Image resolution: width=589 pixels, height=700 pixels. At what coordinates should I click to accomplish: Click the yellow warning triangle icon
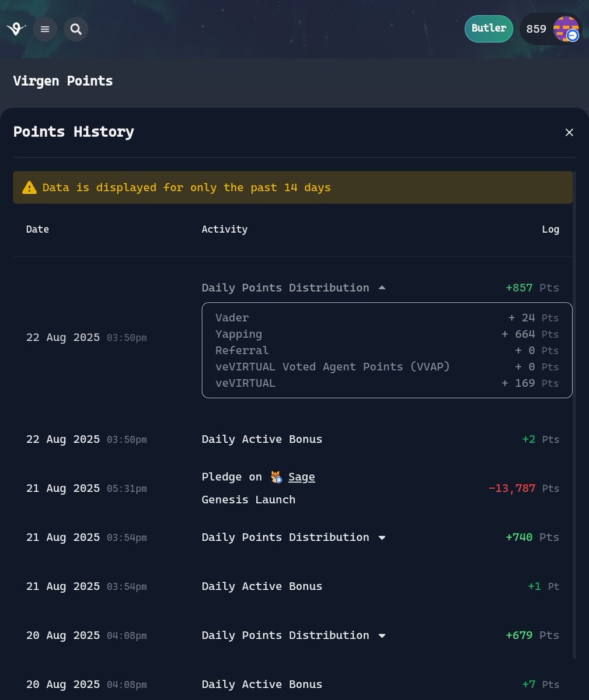click(x=29, y=187)
